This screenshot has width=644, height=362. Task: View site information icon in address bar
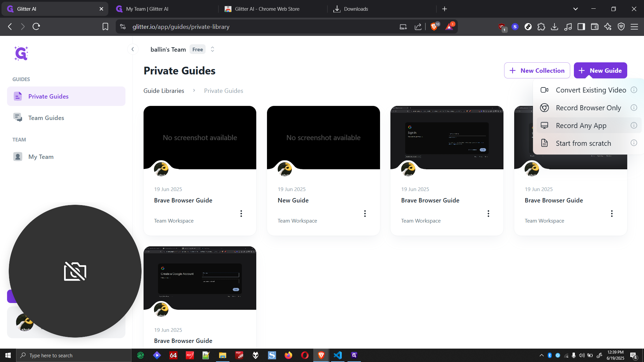click(123, 26)
